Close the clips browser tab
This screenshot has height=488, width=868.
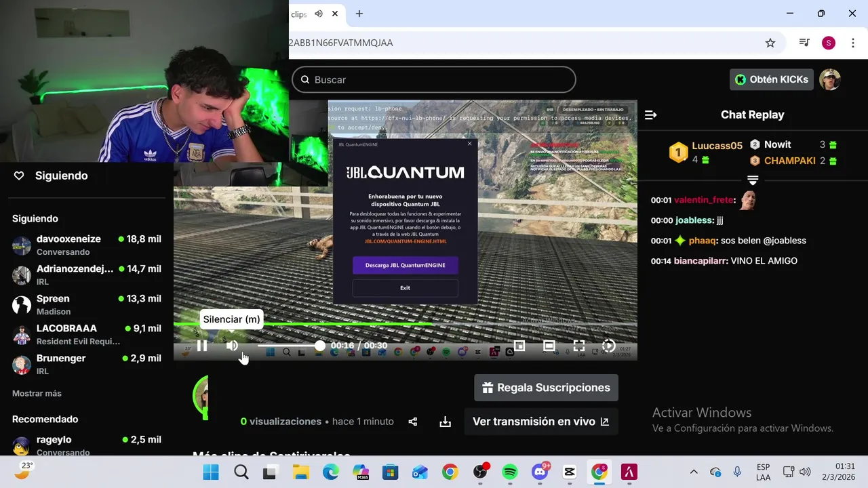[x=335, y=14]
